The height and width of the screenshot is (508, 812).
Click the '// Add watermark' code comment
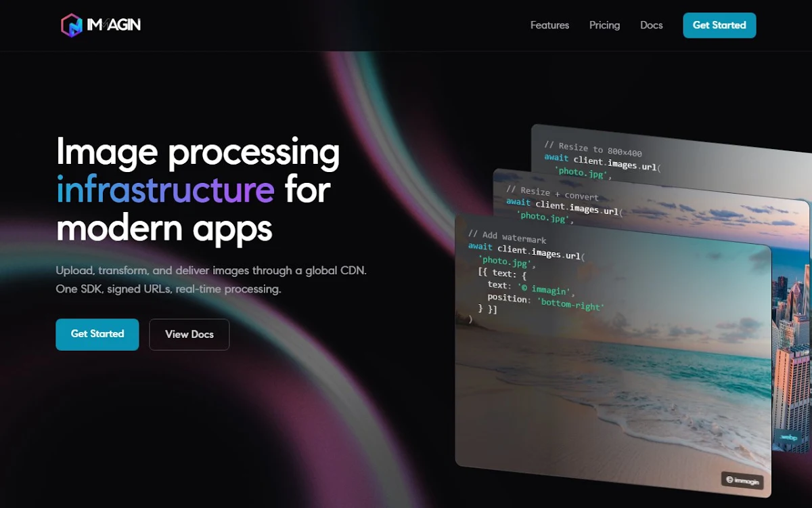507,236
